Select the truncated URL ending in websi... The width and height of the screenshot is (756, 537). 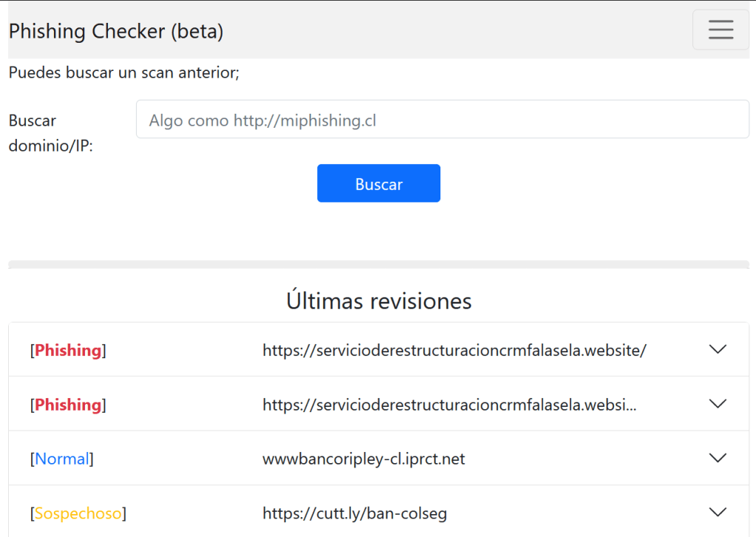[449, 405]
